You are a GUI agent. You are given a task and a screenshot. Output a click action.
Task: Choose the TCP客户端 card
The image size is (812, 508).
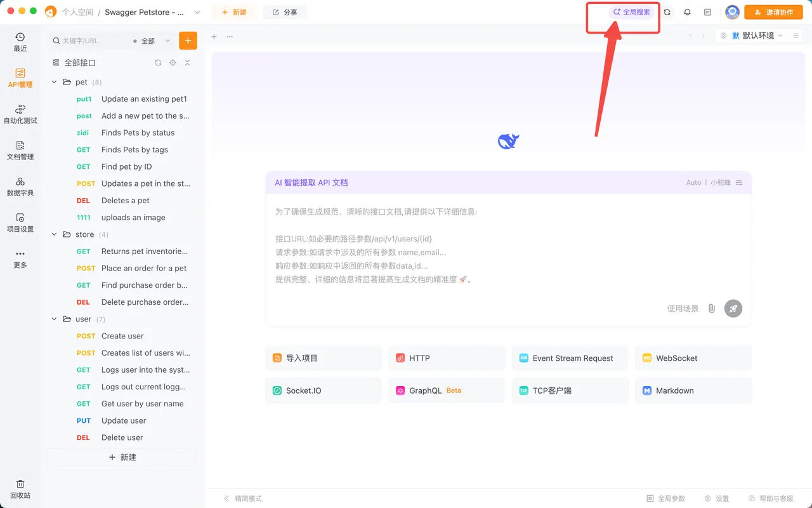coord(570,391)
